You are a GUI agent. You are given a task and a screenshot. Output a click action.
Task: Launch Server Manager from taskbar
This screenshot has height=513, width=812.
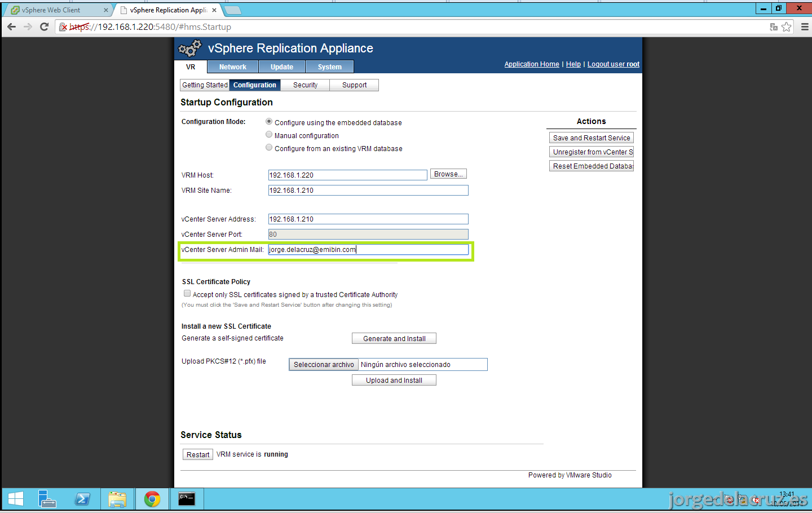47,499
